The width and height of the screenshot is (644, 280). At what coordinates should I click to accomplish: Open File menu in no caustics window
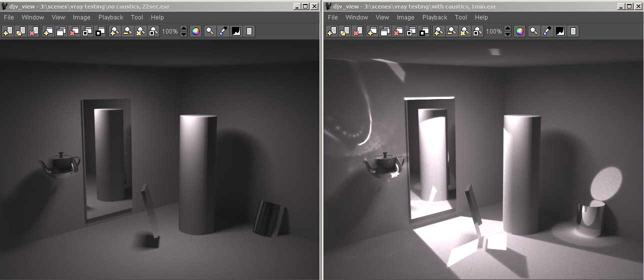[x=8, y=17]
